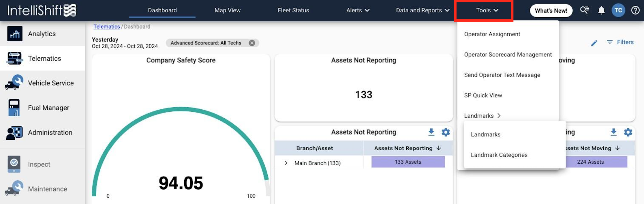Screen dimensions: 644x204
Task: Open Assets Not Reporting settings gear
Action: tap(446, 132)
